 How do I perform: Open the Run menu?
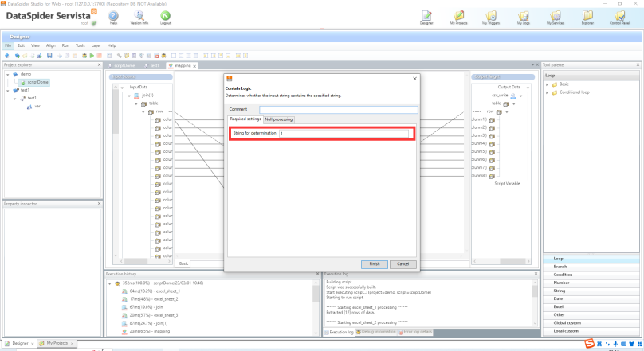(65, 45)
